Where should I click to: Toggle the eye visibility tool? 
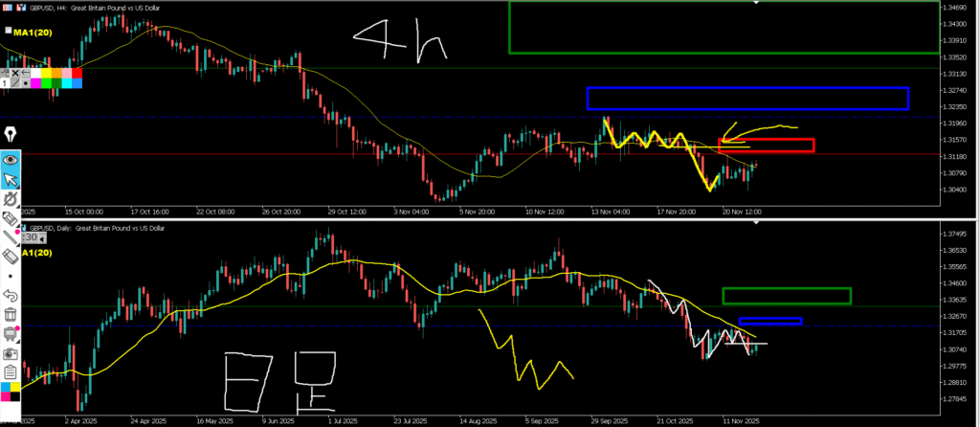click(x=11, y=160)
